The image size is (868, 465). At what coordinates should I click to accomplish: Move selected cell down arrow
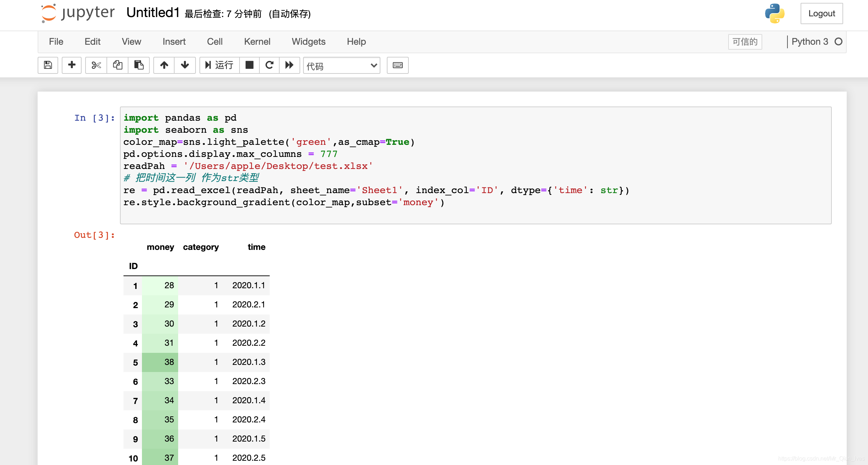(185, 65)
